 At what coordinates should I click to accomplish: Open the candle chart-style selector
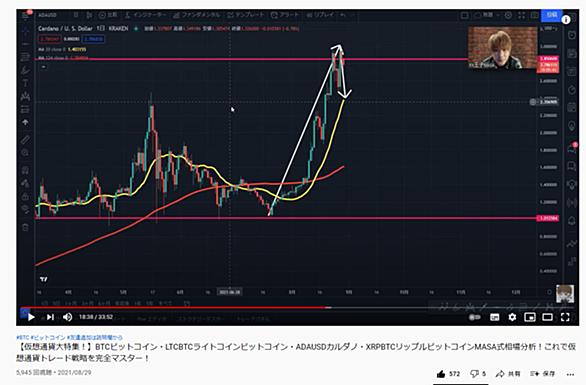[x=89, y=15]
